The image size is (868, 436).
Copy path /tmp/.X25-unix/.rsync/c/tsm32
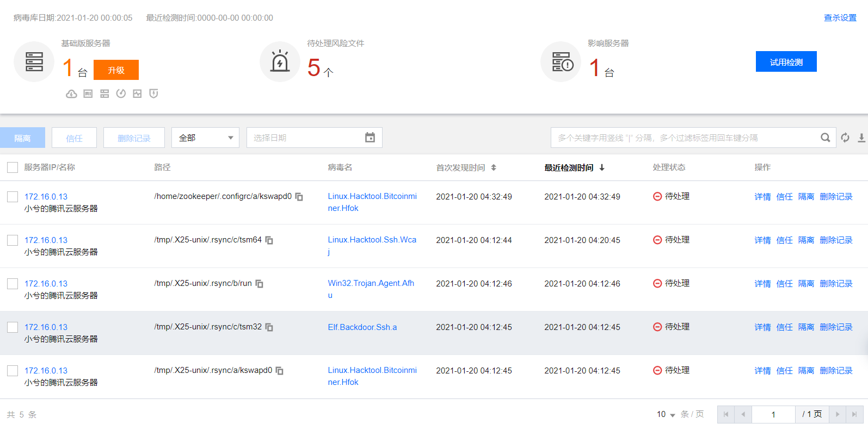click(x=269, y=327)
